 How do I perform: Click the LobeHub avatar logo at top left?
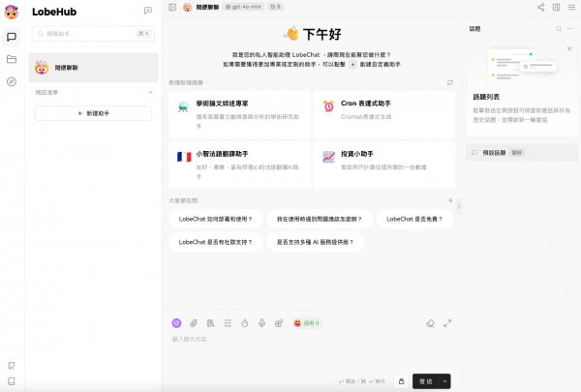(12, 12)
